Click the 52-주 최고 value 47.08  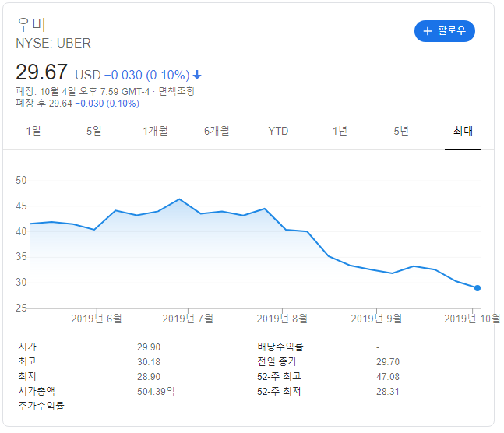(x=388, y=377)
